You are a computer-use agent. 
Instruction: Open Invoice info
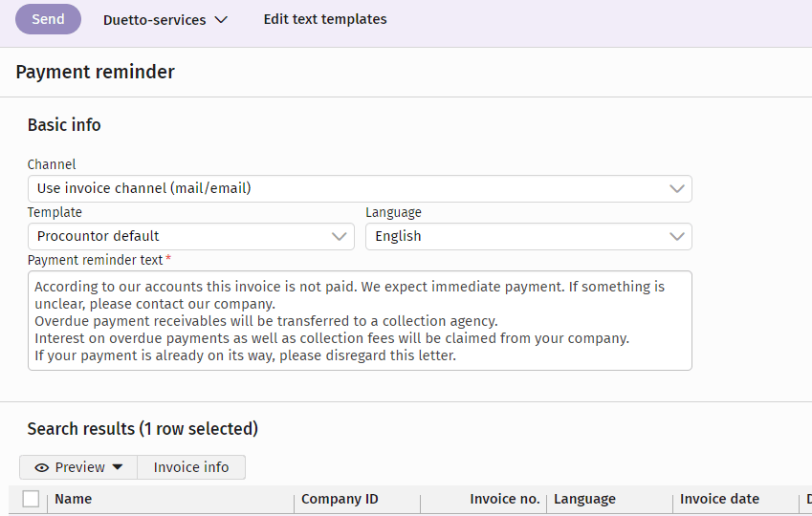click(191, 467)
